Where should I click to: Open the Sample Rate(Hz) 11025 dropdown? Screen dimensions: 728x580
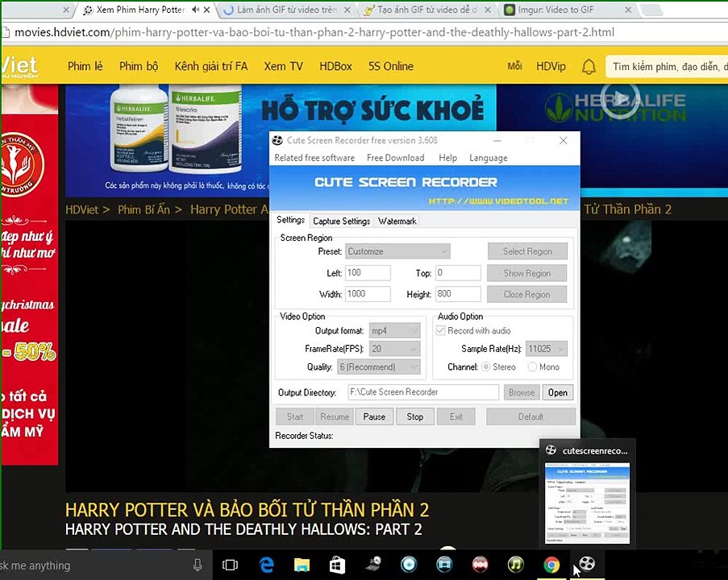point(547,349)
